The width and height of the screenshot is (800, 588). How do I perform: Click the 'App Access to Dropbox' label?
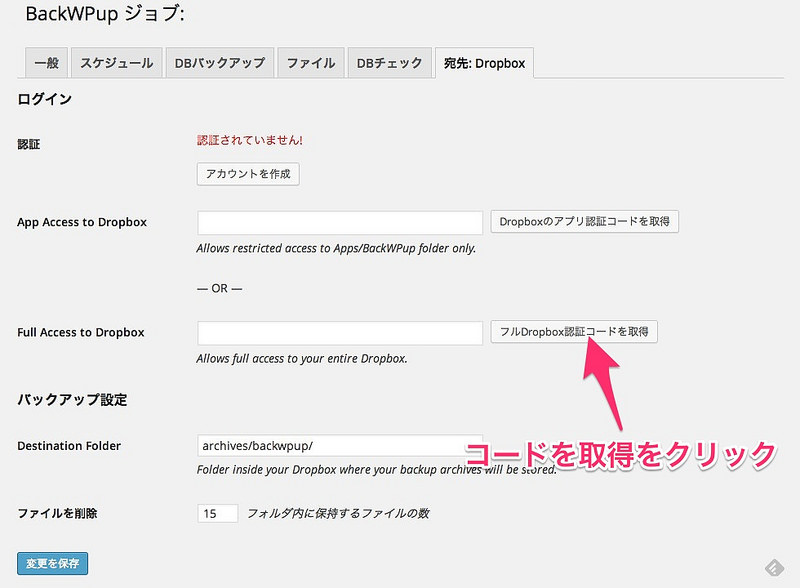pos(82,223)
